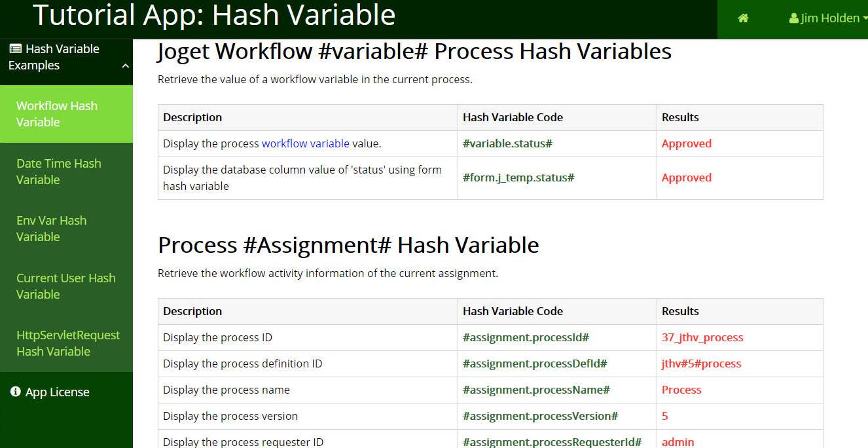The height and width of the screenshot is (448, 868).
Task: Click the #assignment.processName# code cell
Action: coord(557,390)
